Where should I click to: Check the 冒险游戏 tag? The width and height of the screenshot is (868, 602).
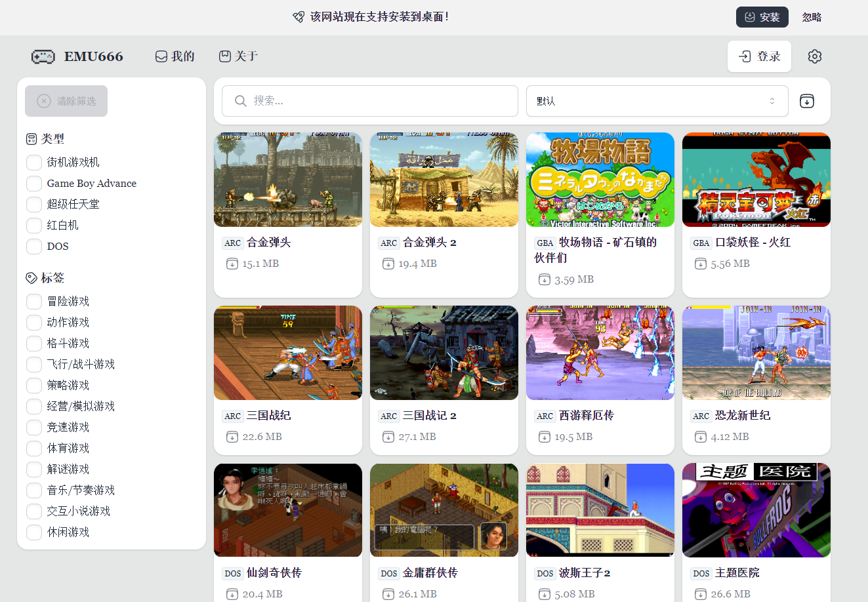tap(34, 302)
